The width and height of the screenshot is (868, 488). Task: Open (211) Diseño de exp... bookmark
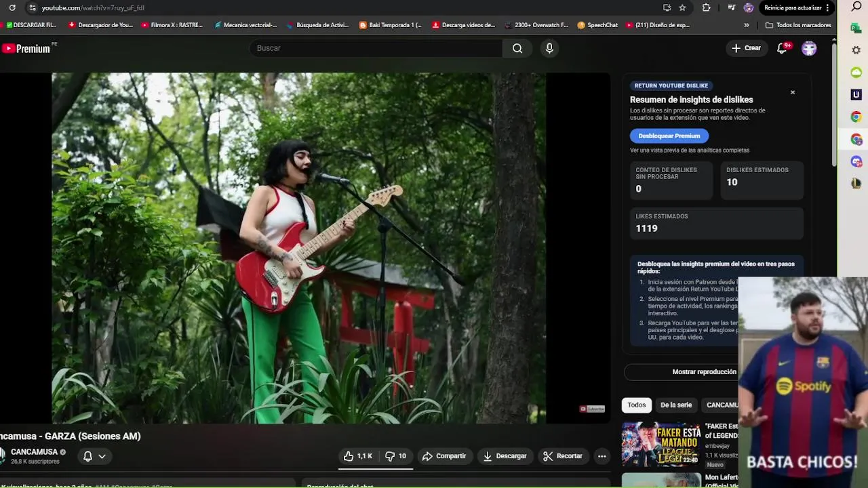tap(657, 25)
